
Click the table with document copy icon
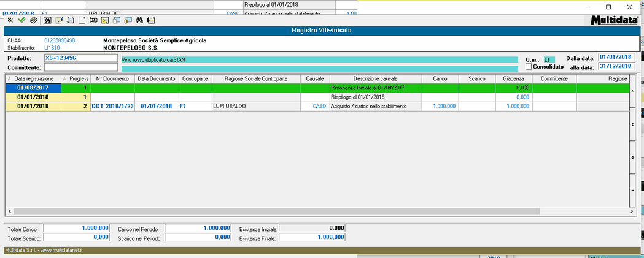pyautogui.click(x=116, y=20)
